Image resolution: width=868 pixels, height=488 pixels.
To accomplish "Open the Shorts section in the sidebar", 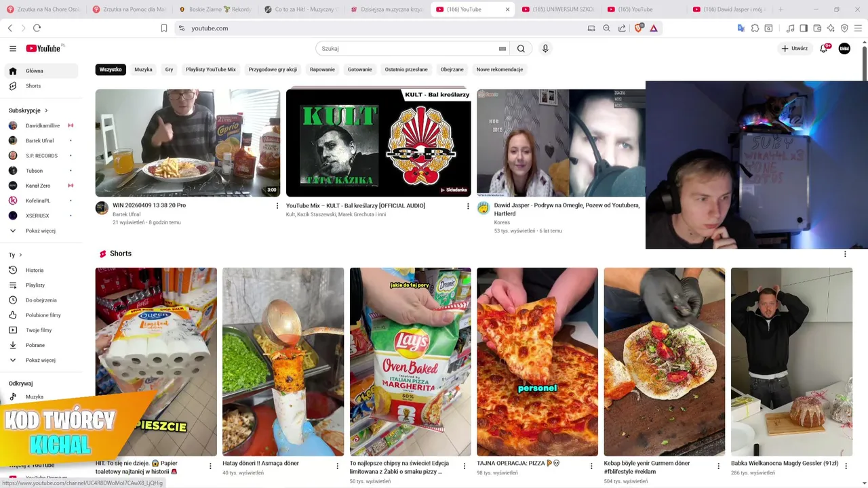I will click(41, 86).
